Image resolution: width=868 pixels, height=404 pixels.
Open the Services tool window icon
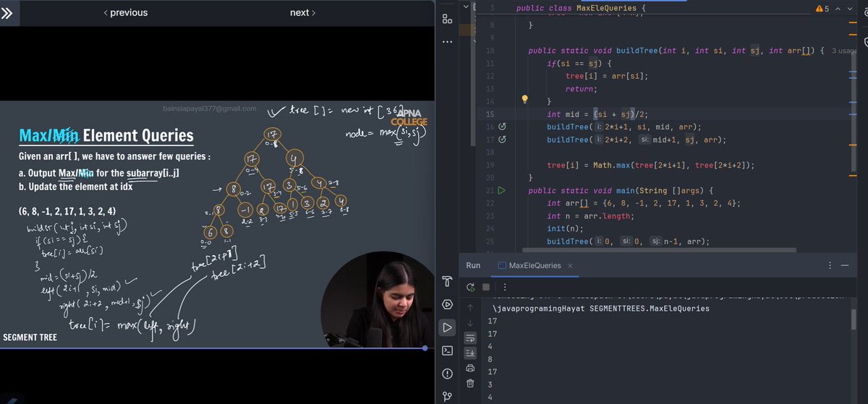[x=447, y=304]
